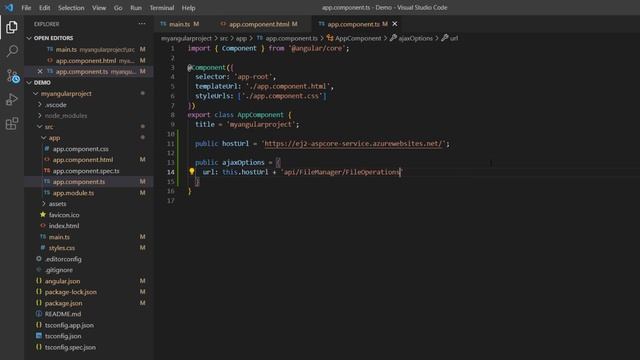Open the Terminal menu
This screenshot has width=640, height=360.
[x=162, y=7]
